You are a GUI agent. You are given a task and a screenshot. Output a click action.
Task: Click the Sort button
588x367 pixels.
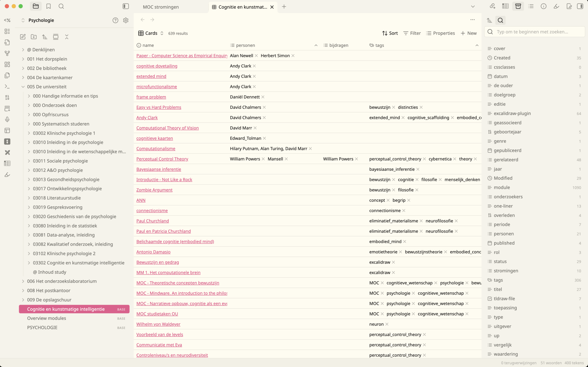390,33
